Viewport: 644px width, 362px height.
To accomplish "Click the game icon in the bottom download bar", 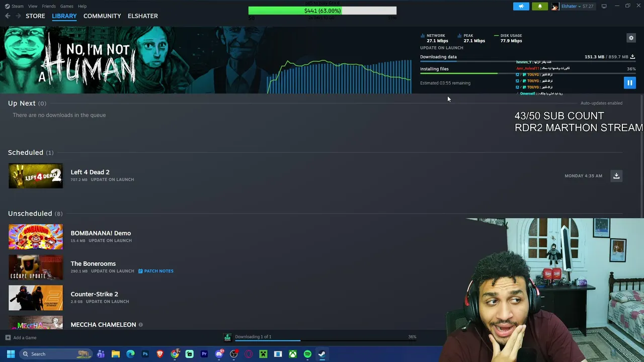I will point(227,337).
